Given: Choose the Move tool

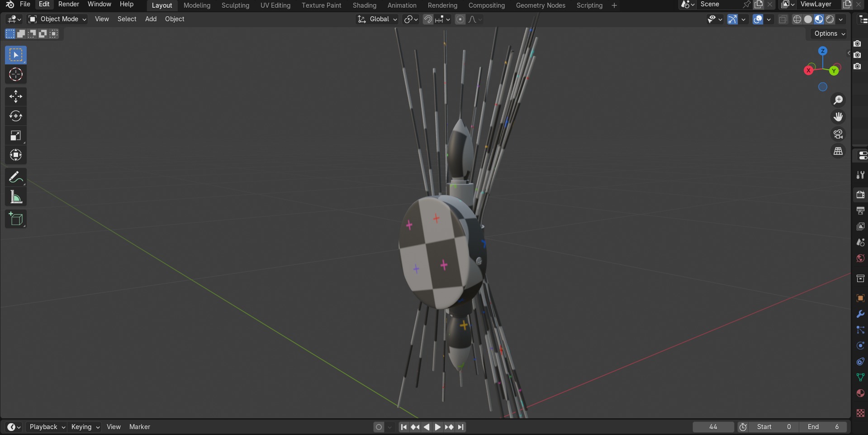Looking at the screenshot, I should coord(16,96).
